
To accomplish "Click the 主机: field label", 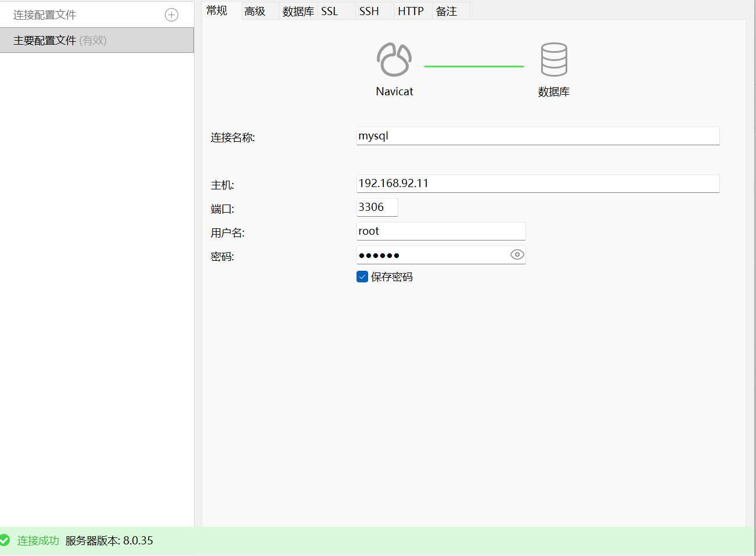I will coord(222,185).
